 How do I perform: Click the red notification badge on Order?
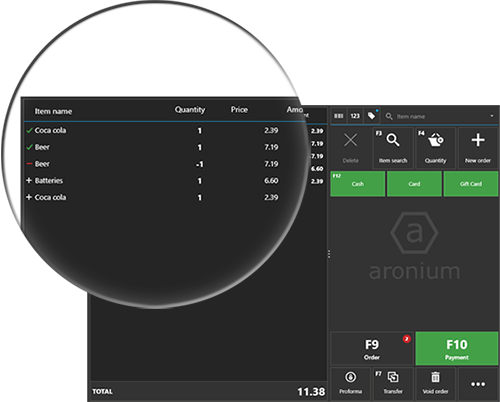click(406, 339)
